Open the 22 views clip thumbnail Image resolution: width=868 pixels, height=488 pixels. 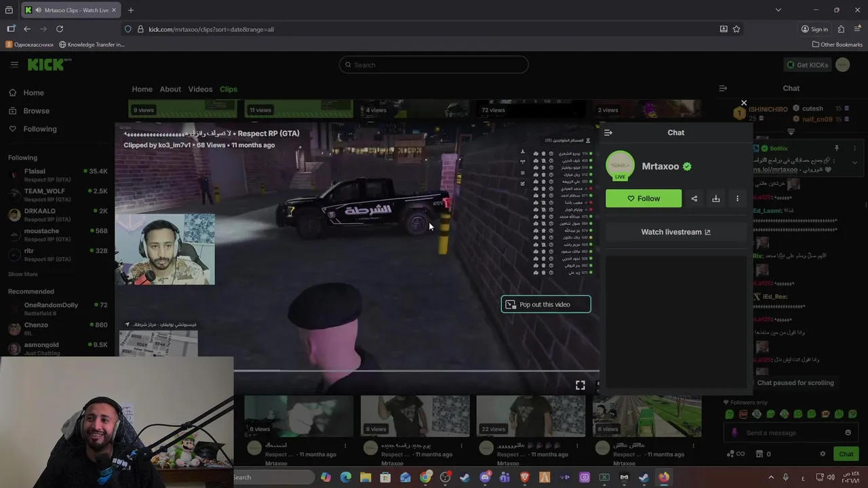click(x=531, y=415)
